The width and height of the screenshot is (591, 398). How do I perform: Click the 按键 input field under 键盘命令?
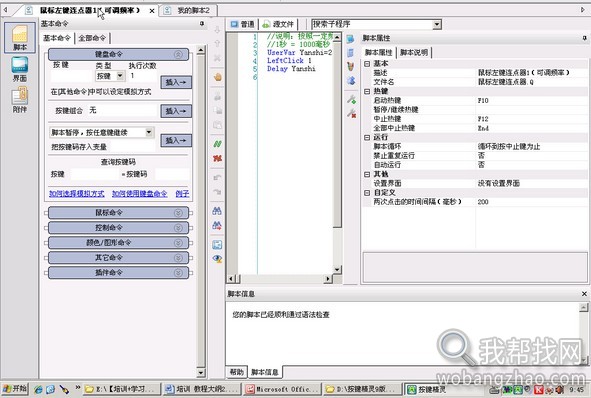tap(72, 76)
